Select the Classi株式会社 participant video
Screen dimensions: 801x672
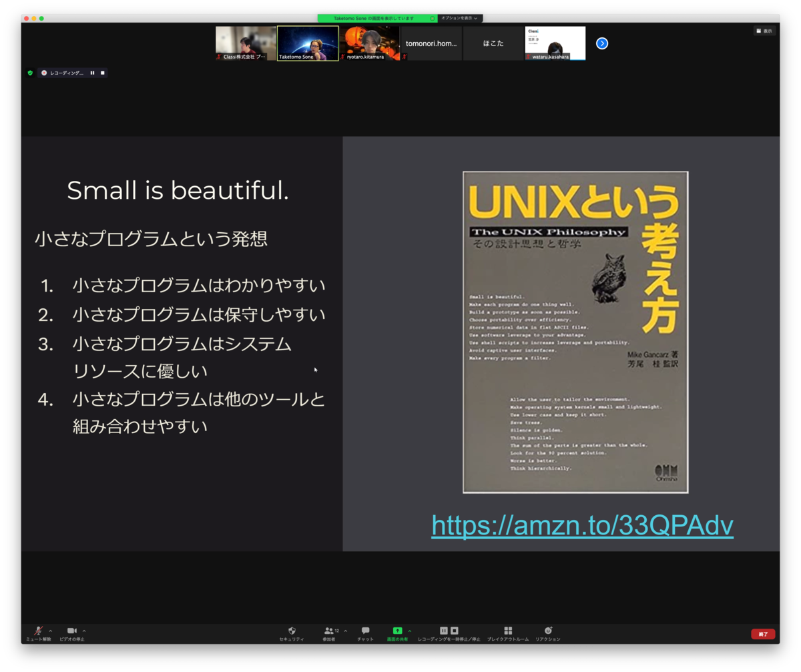(246, 43)
